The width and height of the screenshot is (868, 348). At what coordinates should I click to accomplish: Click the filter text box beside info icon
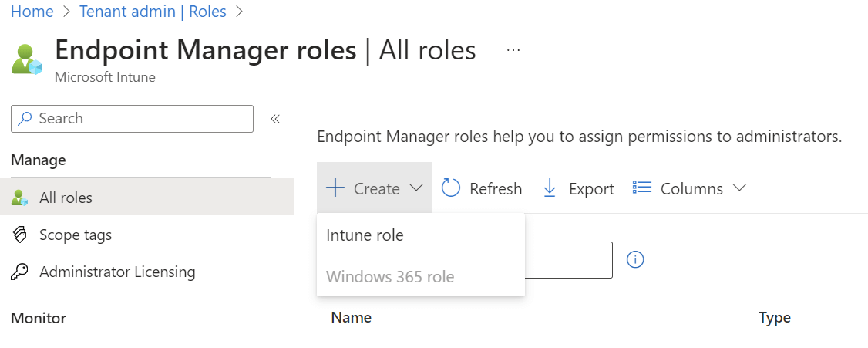click(569, 259)
